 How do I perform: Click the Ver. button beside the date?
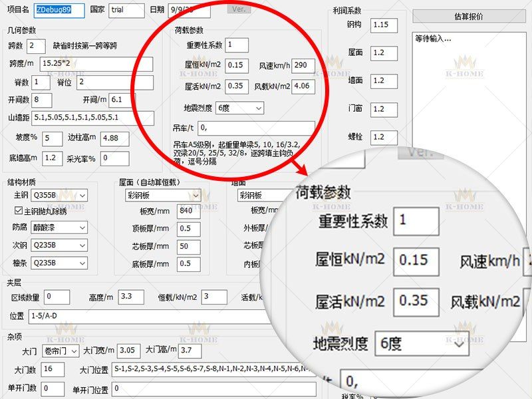tap(239, 9)
